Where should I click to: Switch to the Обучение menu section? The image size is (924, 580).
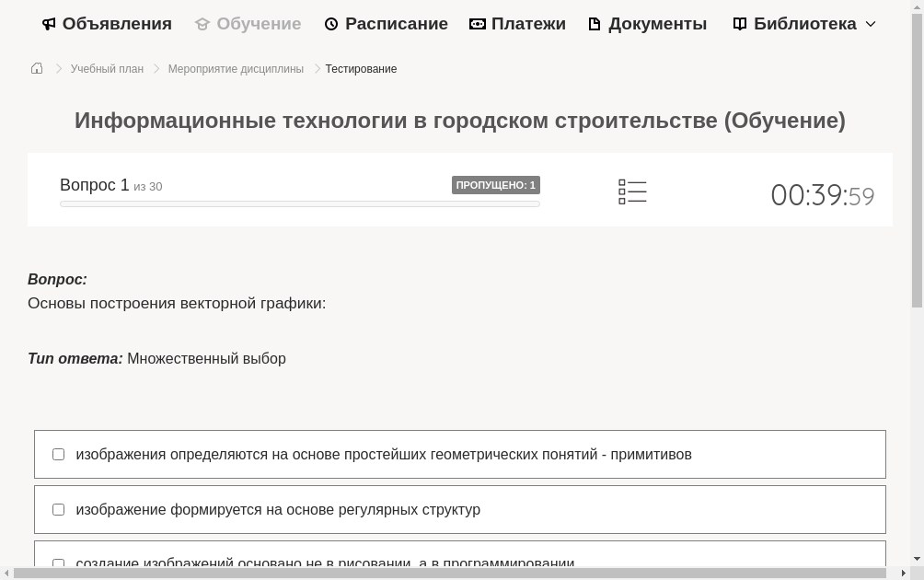pyautogui.click(x=259, y=23)
